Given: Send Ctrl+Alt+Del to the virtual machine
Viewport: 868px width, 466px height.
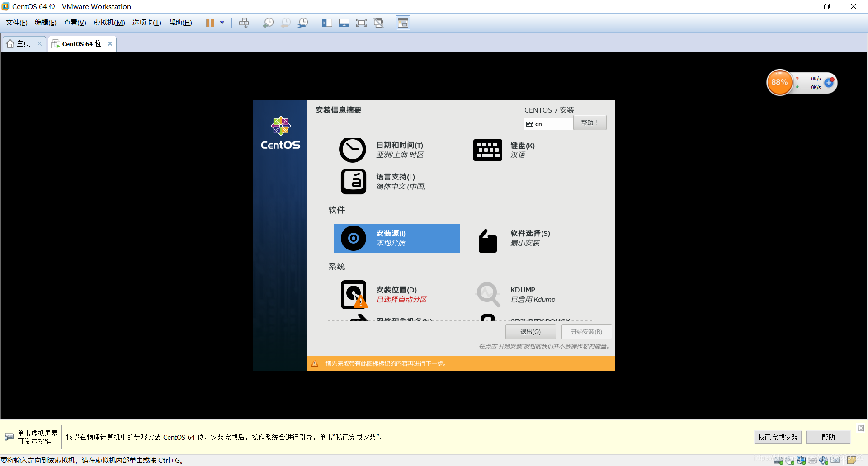Looking at the screenshot, I should tap(244, 23).
